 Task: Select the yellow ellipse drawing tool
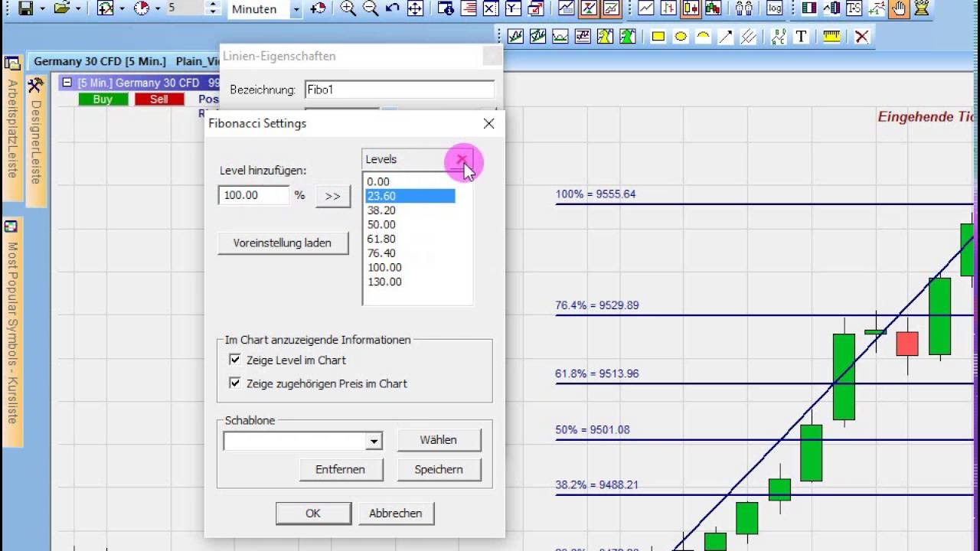point(680,37)
